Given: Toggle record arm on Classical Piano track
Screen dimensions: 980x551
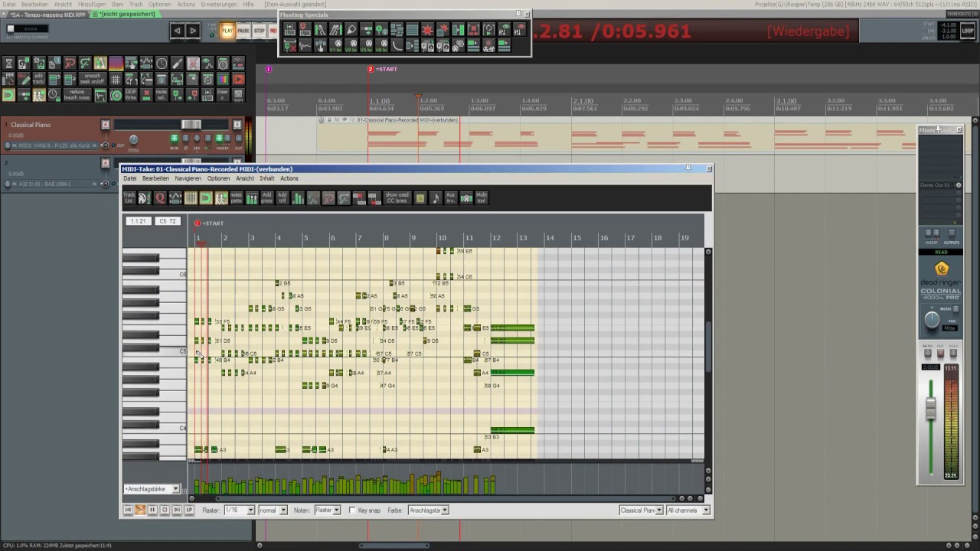Looking at the screenshot, I should click(x=106, y=125).
